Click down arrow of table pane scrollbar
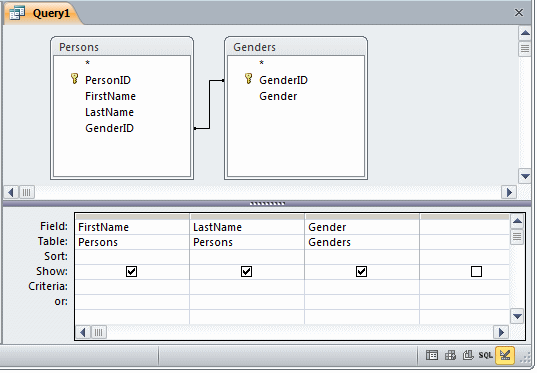The width and height of the screenshot is (537, 373). coord(525,176)
